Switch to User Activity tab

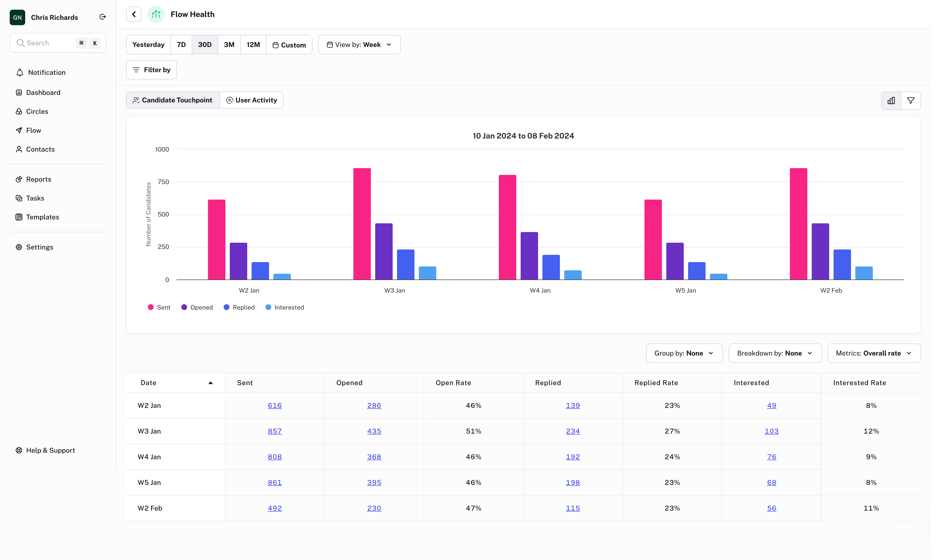coord(252,100)
